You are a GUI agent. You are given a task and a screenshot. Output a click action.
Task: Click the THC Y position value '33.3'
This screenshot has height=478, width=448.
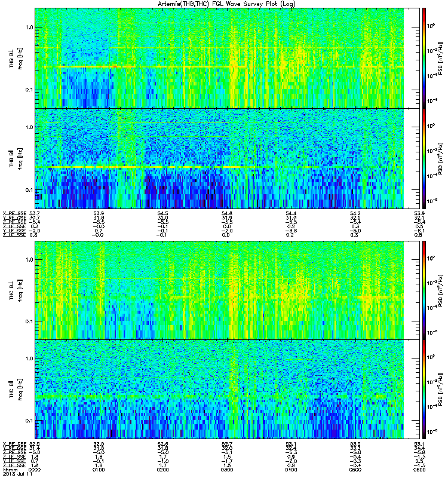tap(355, 448)
